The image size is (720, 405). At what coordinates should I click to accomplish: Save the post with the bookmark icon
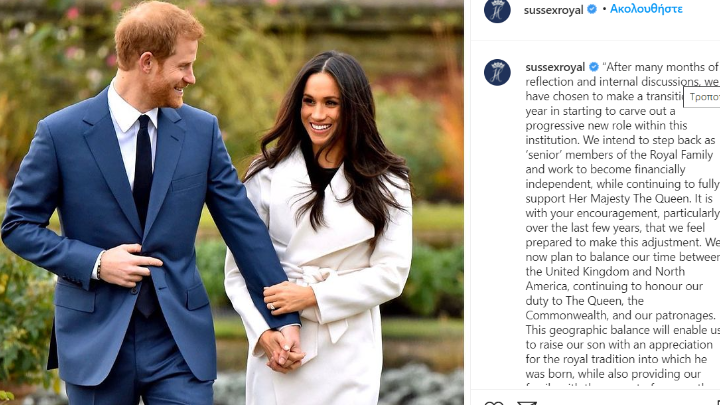click(x=718, y=403)
